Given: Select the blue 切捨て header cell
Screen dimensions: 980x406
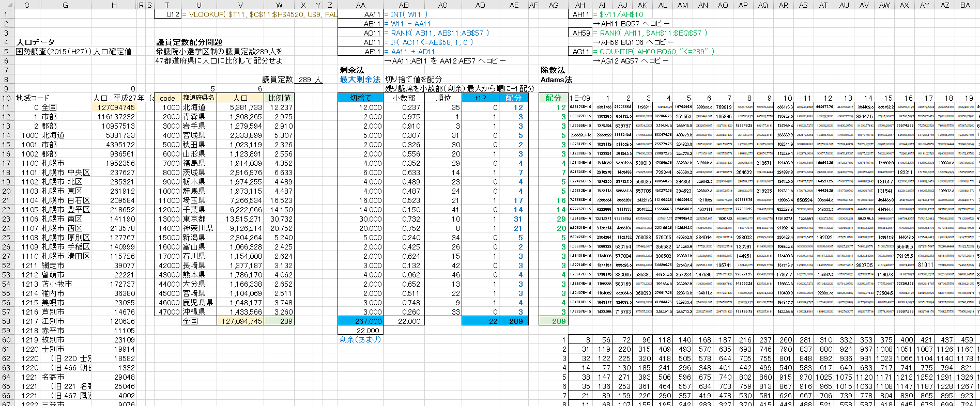Looking at the screenshot, I should [360, 98].
